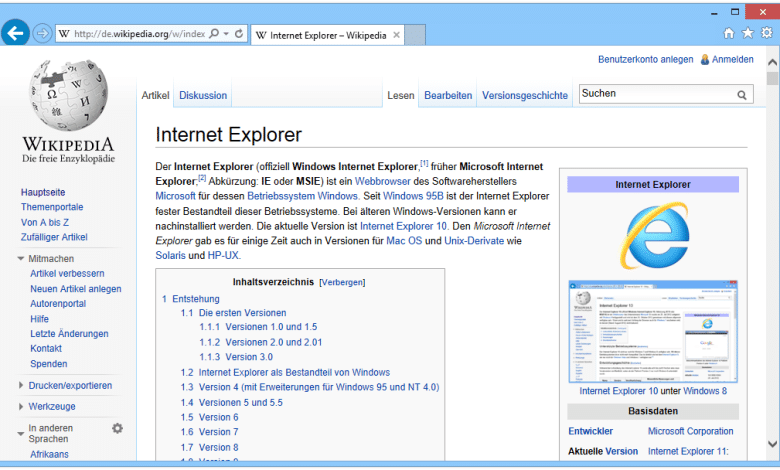The image size is (780, 470).
Task: Collapse the In anderen Sprachen section
Action: coord(20,434)
